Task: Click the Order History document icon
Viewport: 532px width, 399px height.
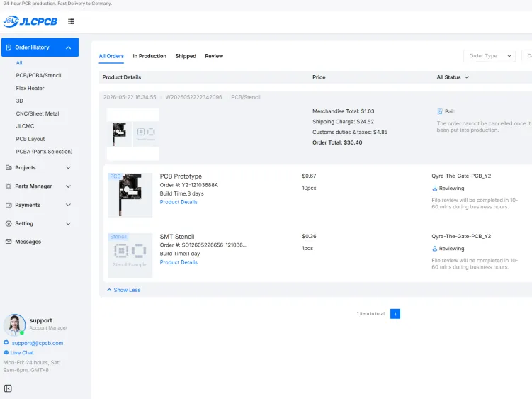Action: pos(9,47)
